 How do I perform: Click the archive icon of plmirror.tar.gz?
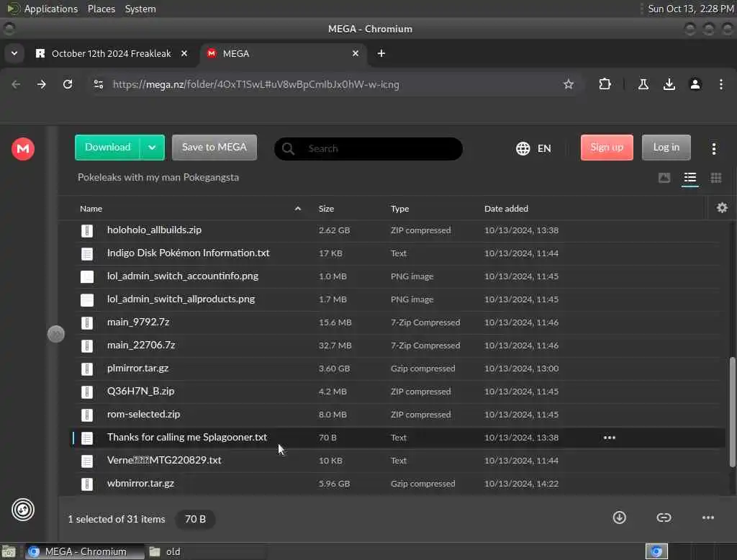[87, 369]
